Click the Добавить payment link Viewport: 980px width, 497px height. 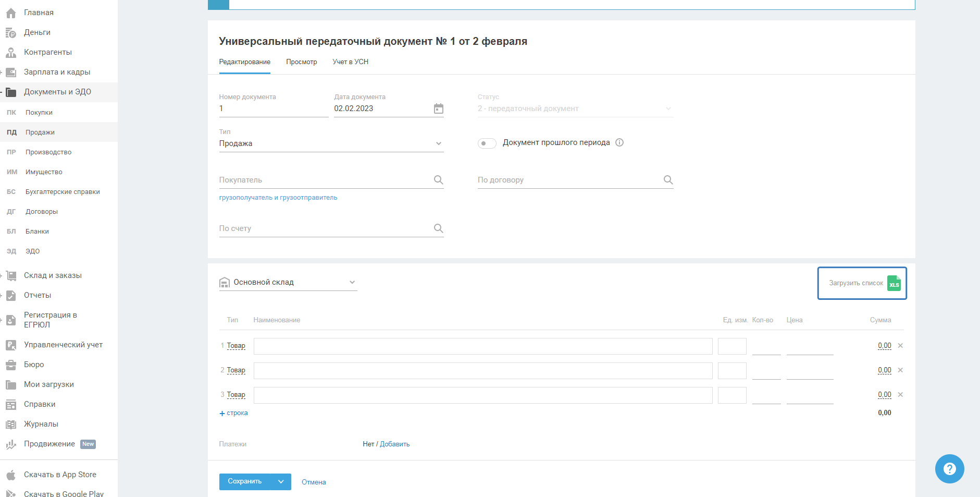[394, 444]
